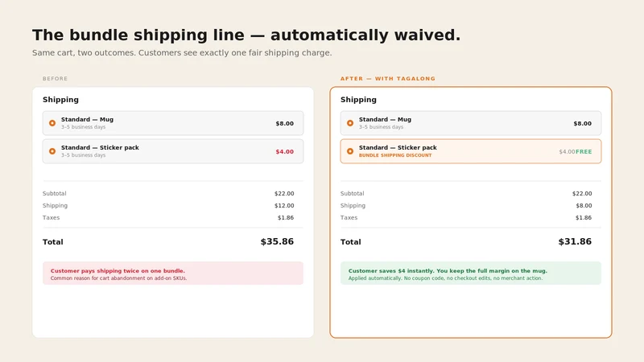Click the main headline 'bundle shipping line'

157,35
